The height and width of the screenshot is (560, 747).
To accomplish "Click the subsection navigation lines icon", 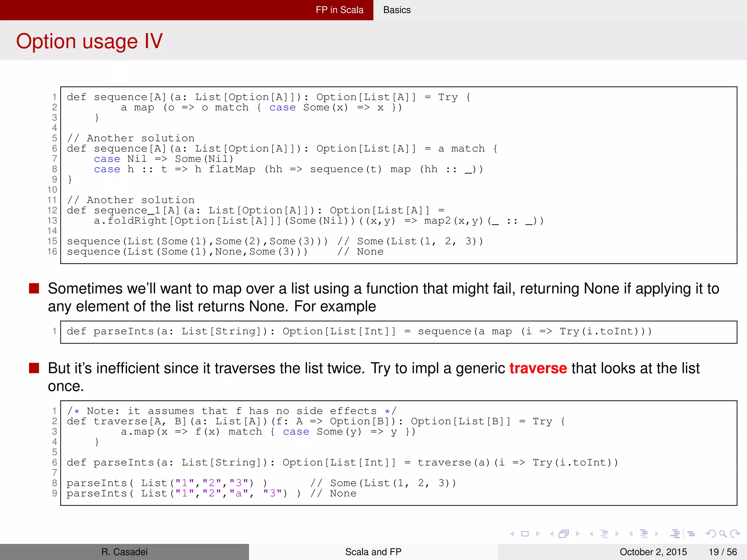I will coord(604,534).
